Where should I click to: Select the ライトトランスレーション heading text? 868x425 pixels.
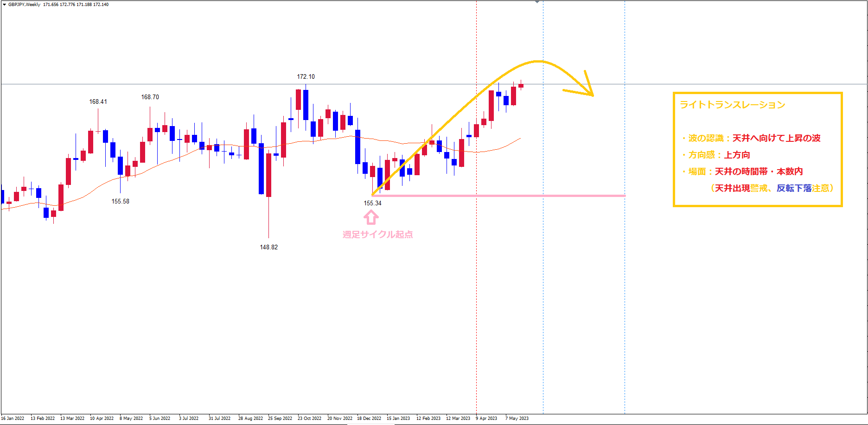tap(732, 105)
